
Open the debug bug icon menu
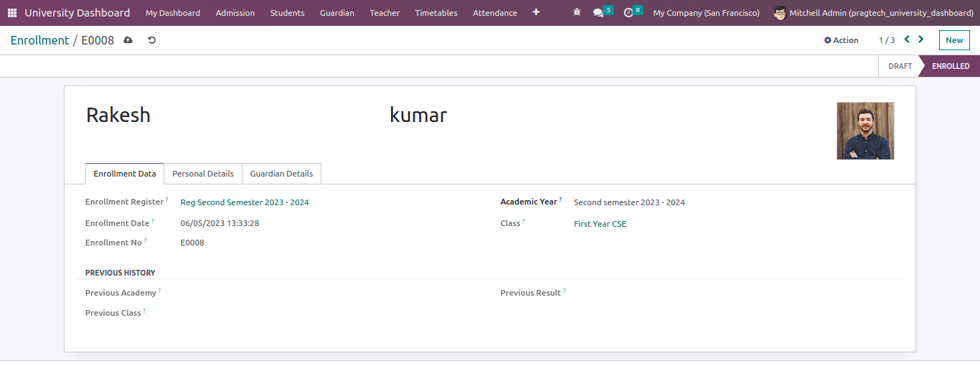pos(577,13)
